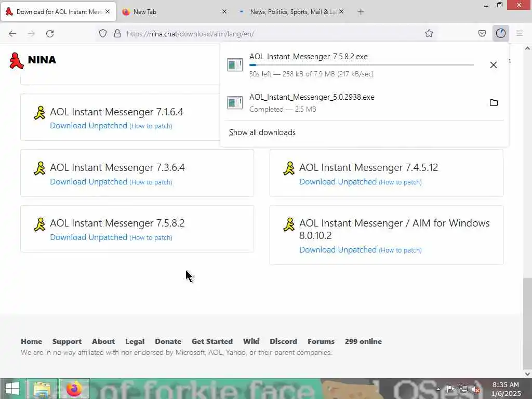The width and height of the screenshot is (532, 399).
Task: Click the AIM icon beside version 7.5.8.2
Action: [39, 224]
